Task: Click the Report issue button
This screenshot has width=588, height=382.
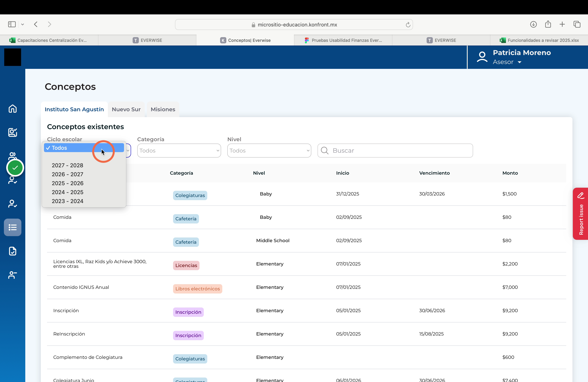Action: click(x=581, y=214)
